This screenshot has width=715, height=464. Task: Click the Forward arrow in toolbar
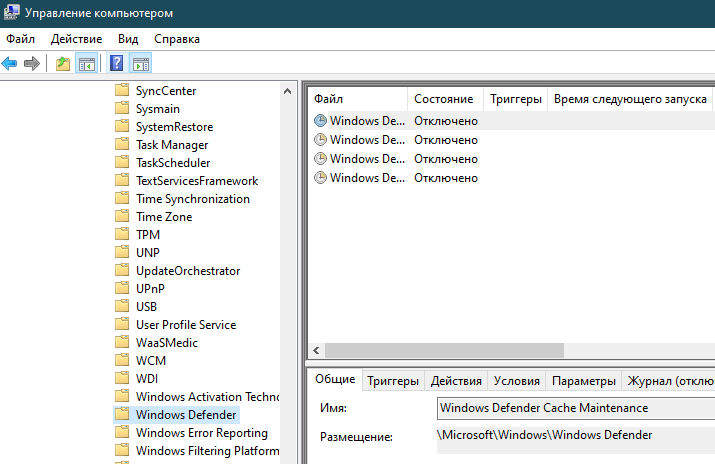tap(32, 64)
